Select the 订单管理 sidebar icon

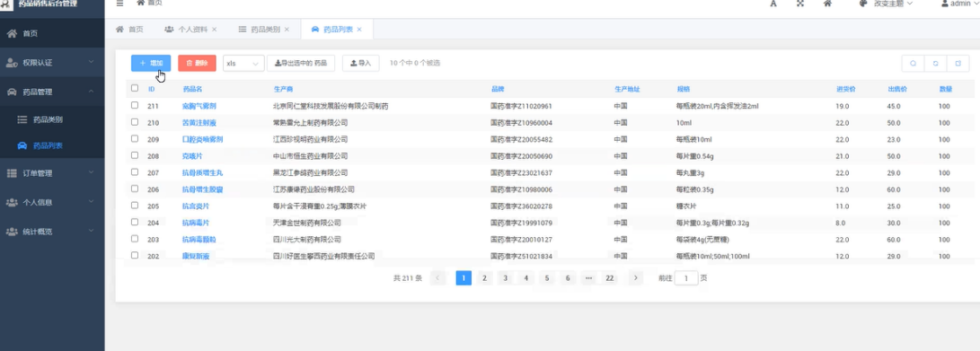pos(12,173)
